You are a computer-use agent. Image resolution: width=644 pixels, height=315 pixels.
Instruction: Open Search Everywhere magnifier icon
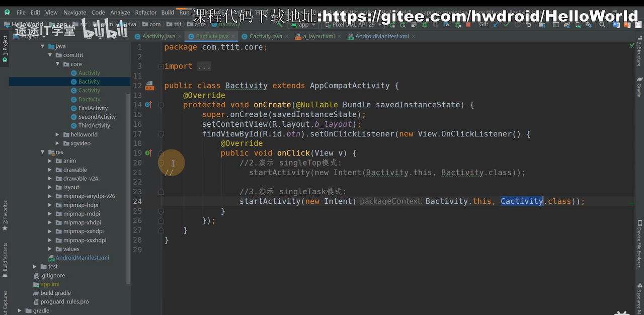click(602, 24)
